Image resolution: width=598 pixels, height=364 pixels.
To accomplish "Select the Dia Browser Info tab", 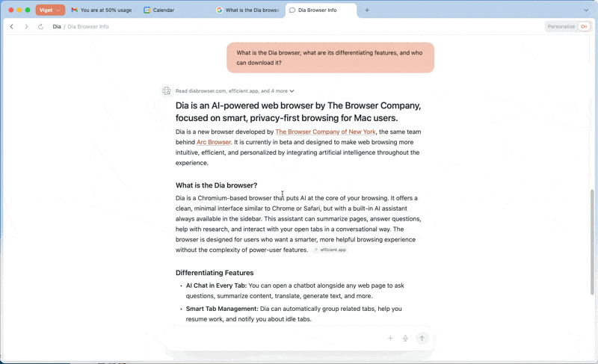I will 321,10.
